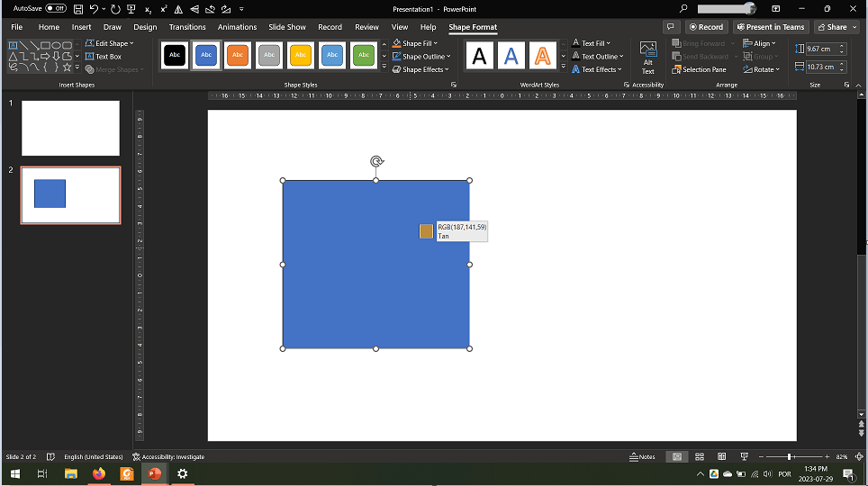This screenshot has width=868, height=486.
Task: Click the rotation handle above the shape
Action: [376, 161]
